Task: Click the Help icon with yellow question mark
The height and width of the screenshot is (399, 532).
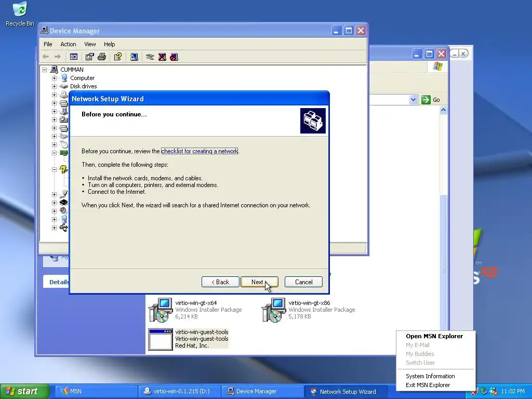Action: coord(118,57)
